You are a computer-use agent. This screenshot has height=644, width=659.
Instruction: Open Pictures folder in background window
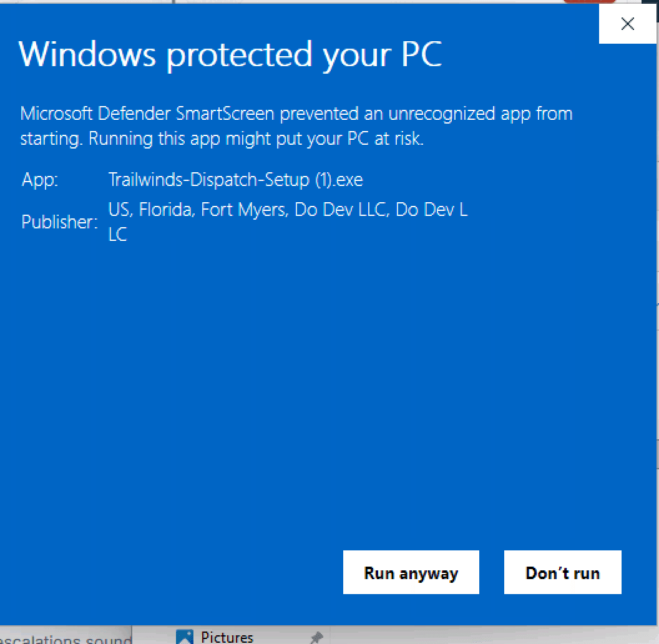click(227, 637)
